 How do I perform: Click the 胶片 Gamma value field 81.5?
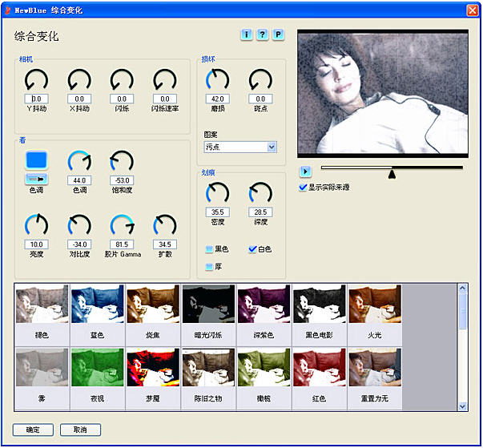[122, 244]
